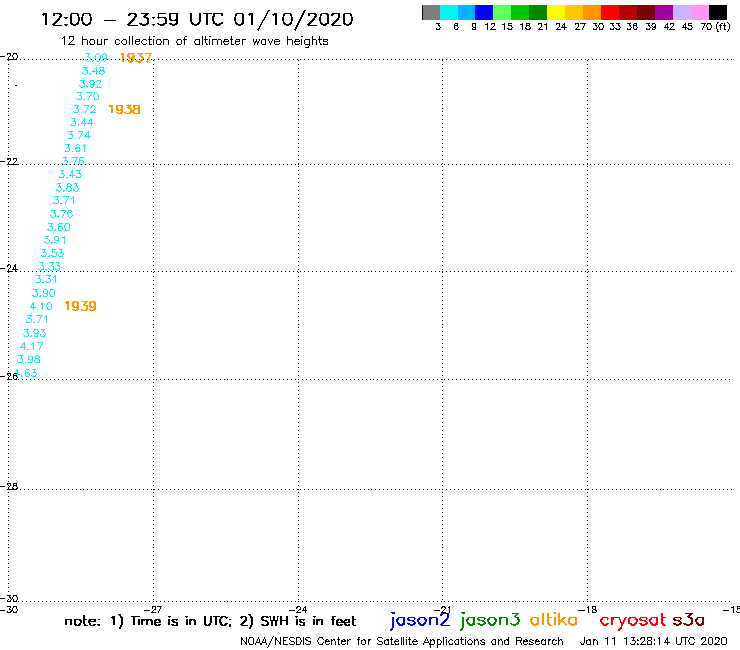Image resolution: width=740 pixels, height=650 pixels.
Task: Click the 3.48 wave height value
Action: pos(93,71)
